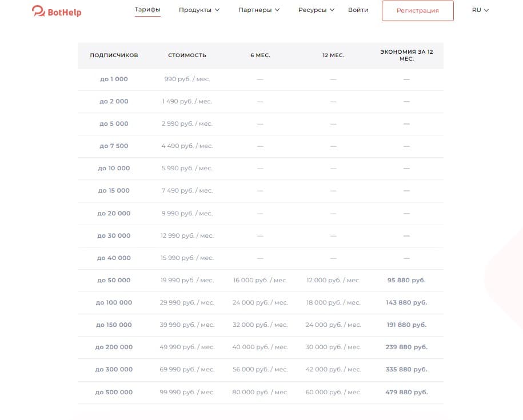523x420 pixels.
Task: Click the '15 990 руб. / мес.' price
Action: pos(187,258)
